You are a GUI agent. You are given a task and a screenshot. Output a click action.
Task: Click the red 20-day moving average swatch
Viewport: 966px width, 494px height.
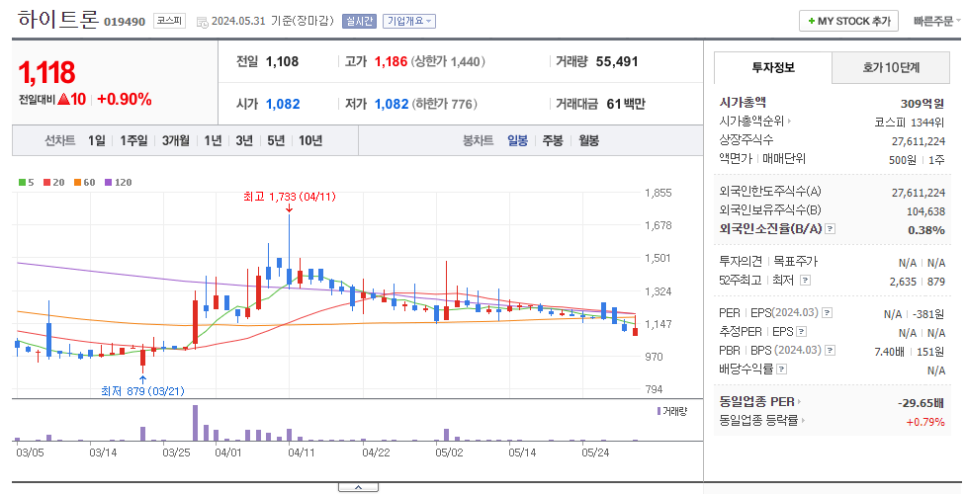coord(47,182)
